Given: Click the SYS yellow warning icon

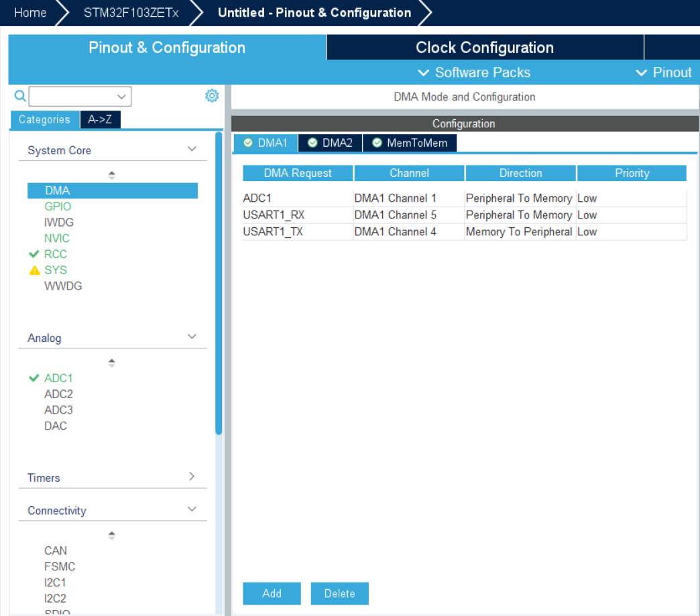Looking at the screenshot, I should click(x=34, y=271).
